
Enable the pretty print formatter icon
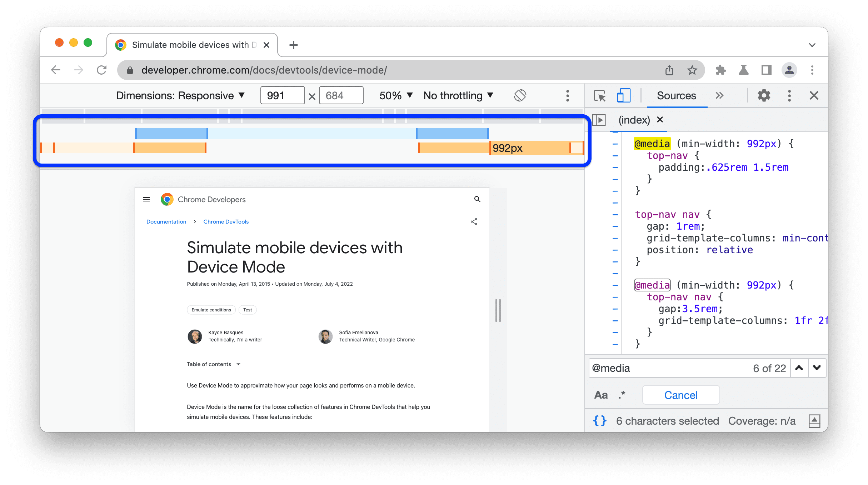[x=599, y=421]
